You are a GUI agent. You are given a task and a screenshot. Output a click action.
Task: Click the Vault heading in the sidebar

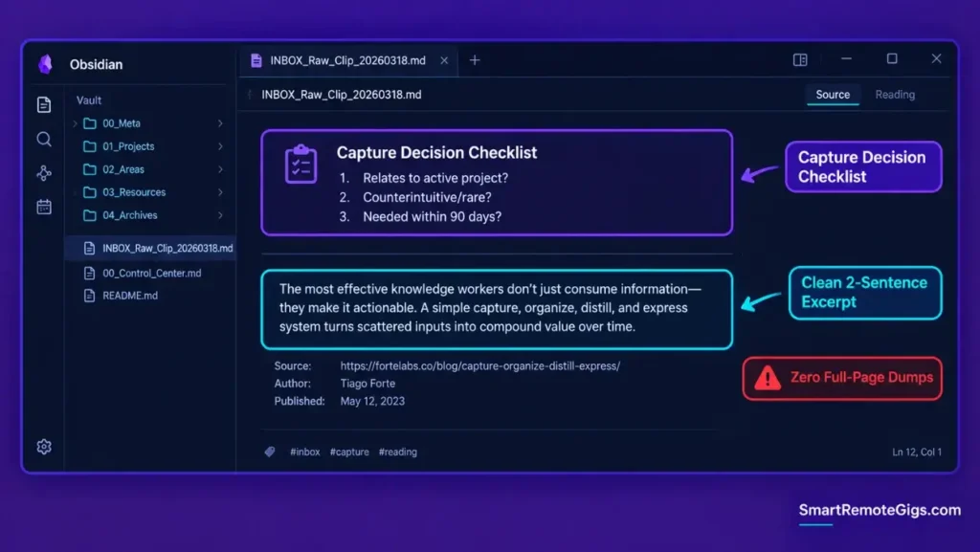coord(89,99)
